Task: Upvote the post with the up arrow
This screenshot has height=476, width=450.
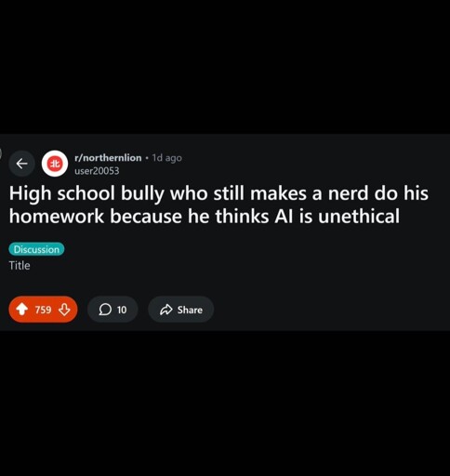Action: [21, 310]
